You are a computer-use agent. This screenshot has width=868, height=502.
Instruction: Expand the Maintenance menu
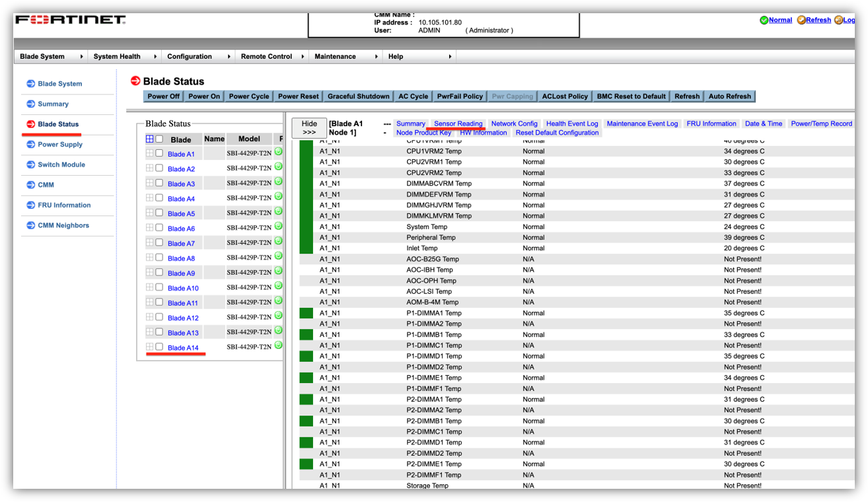[x=345, y=57]
